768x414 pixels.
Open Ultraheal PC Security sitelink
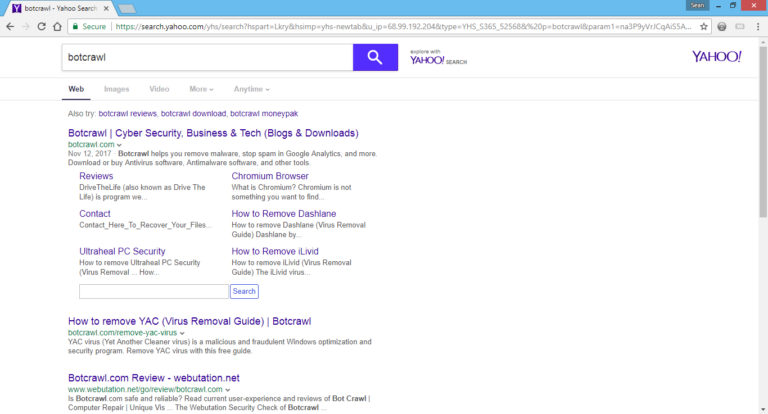point(122,251)
